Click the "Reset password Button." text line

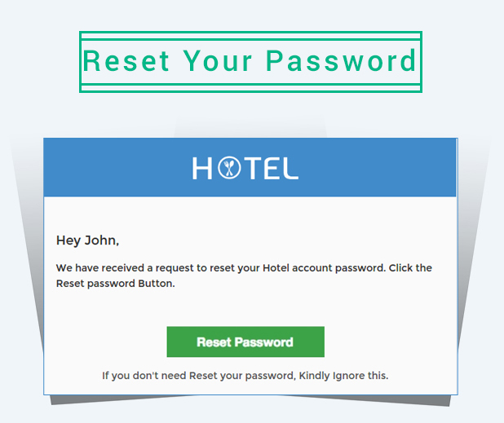[115, 284]
